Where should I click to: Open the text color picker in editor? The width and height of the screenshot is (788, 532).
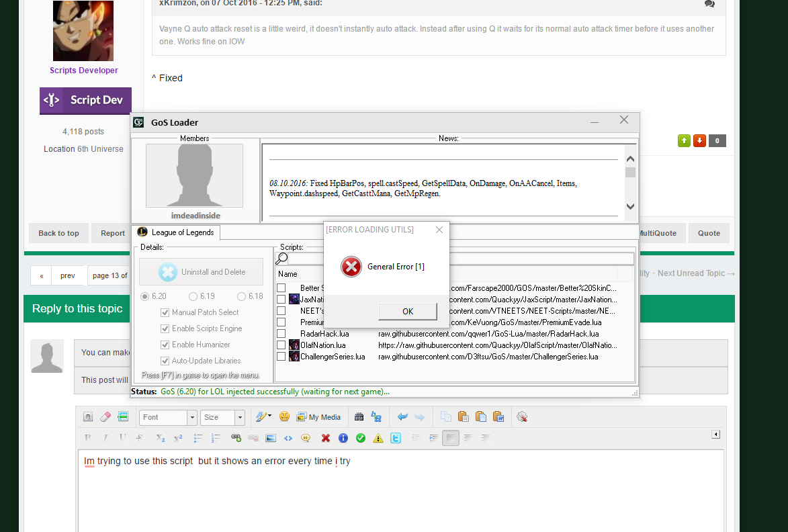263,416
